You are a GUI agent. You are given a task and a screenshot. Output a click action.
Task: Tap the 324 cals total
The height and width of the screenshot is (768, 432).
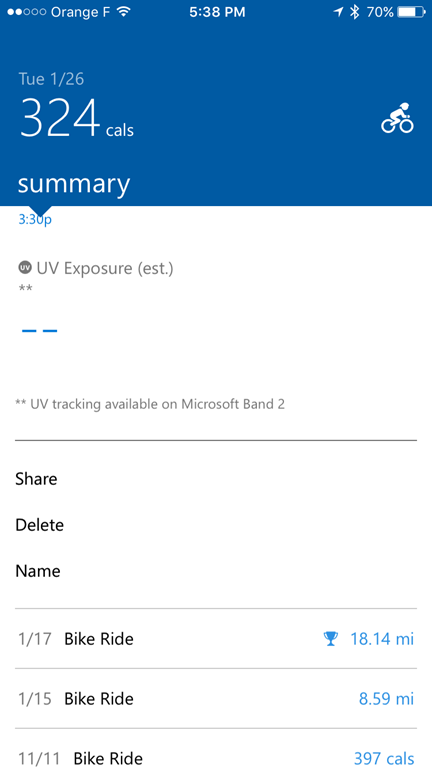coord(76,119)
